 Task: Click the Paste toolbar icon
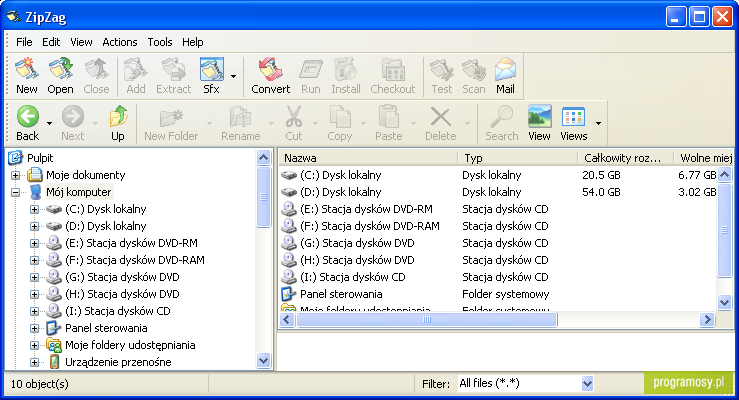pyautogui.click(x=389, y=116)
